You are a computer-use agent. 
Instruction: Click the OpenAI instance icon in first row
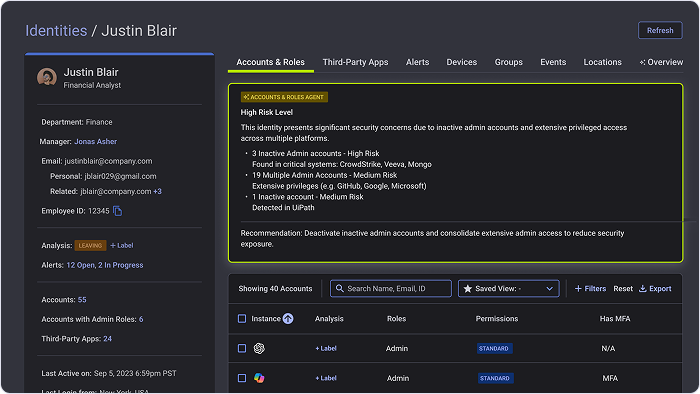pyautogui.click(x=259, y=348)
